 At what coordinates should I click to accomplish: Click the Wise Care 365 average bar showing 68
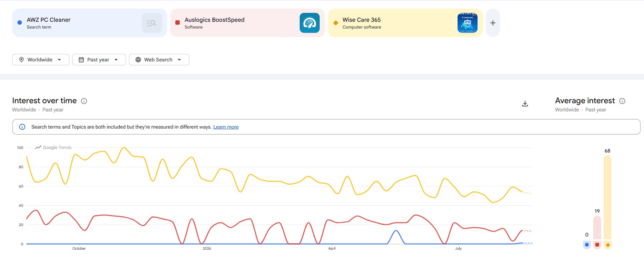pyautogui.click(x=608, y=197)
